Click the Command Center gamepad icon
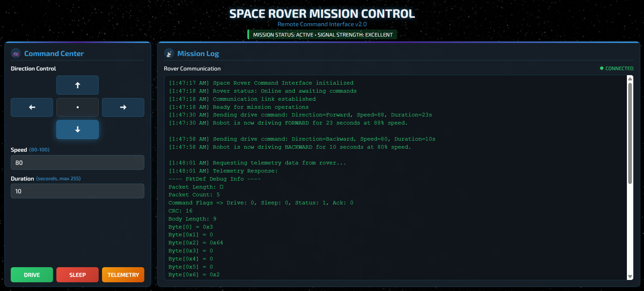This screenshot has width=644, height=291. point(16,53)
